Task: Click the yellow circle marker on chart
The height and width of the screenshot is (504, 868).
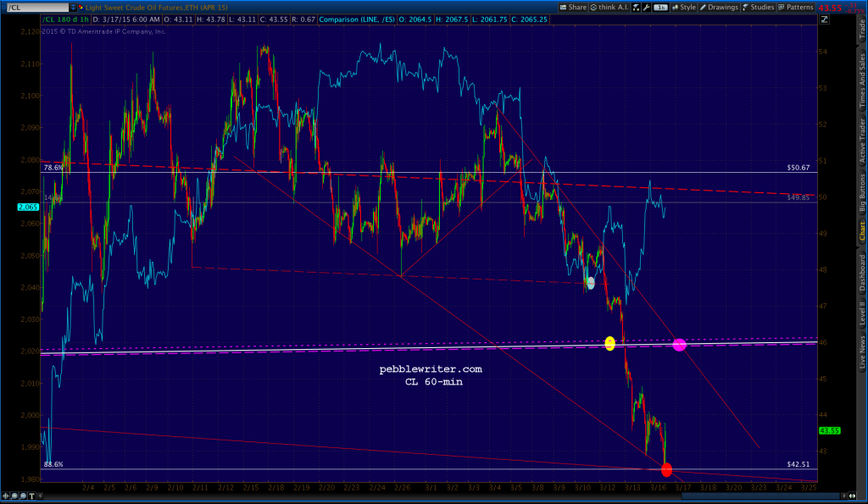Action: click(x=609, y=344)
